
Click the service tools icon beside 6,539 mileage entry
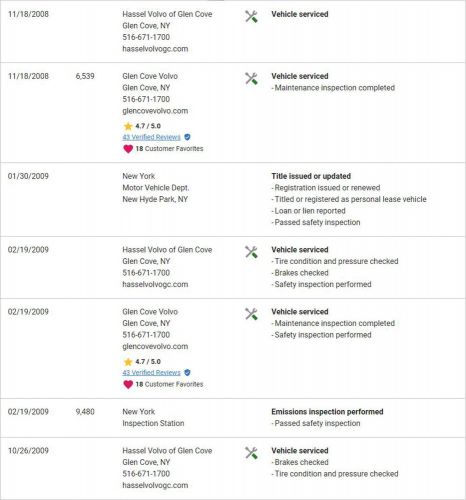point(251,78)
